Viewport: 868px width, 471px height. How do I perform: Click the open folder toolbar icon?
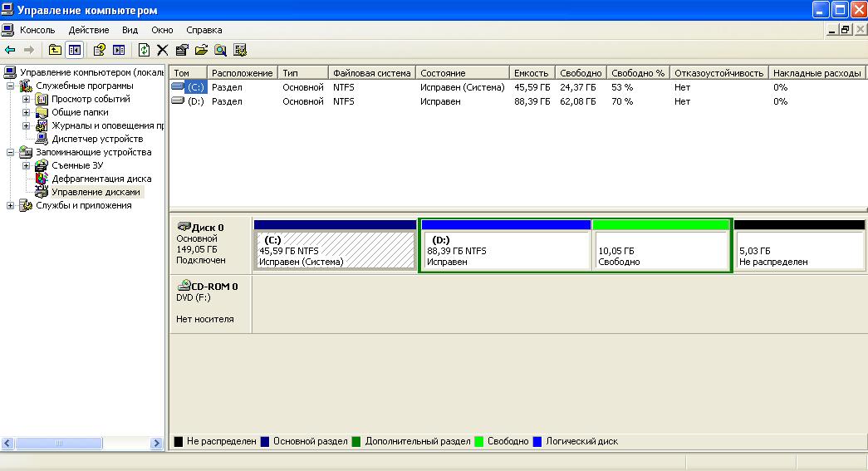pyautogui.click(x=201, y=50)
